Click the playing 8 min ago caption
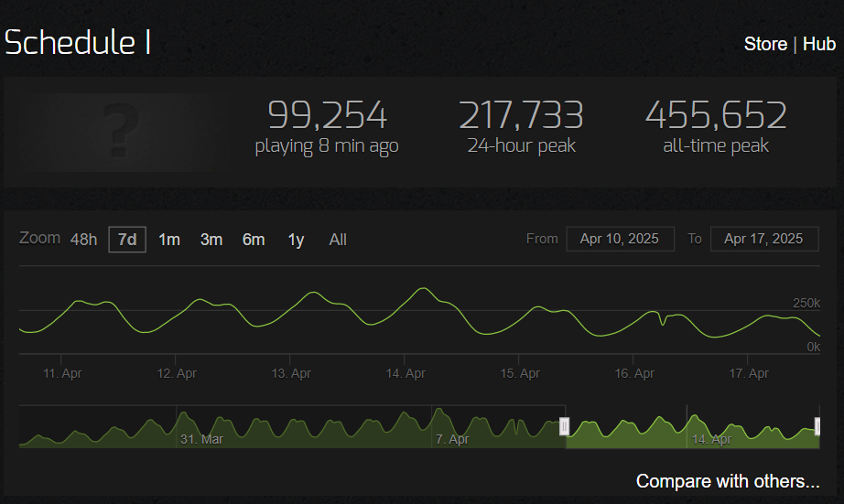The image size is (844, 504). tap(327, 146)
